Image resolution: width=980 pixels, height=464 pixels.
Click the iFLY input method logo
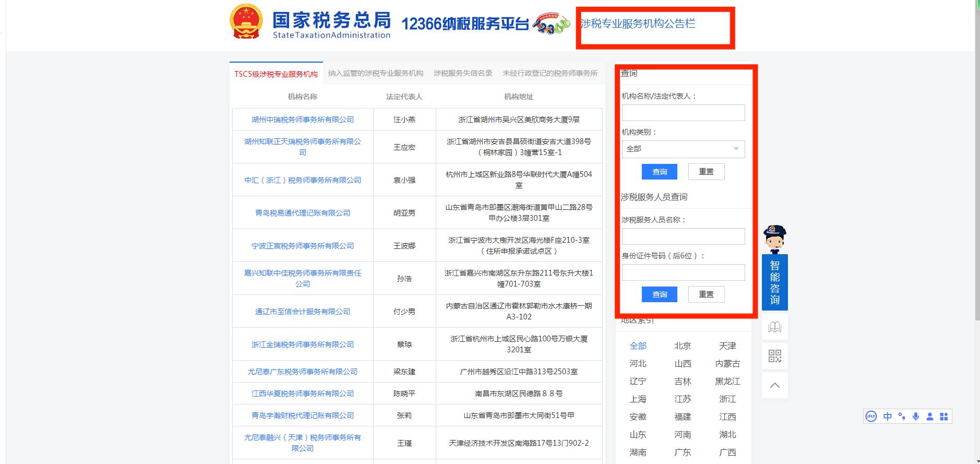tap(871, 417)
